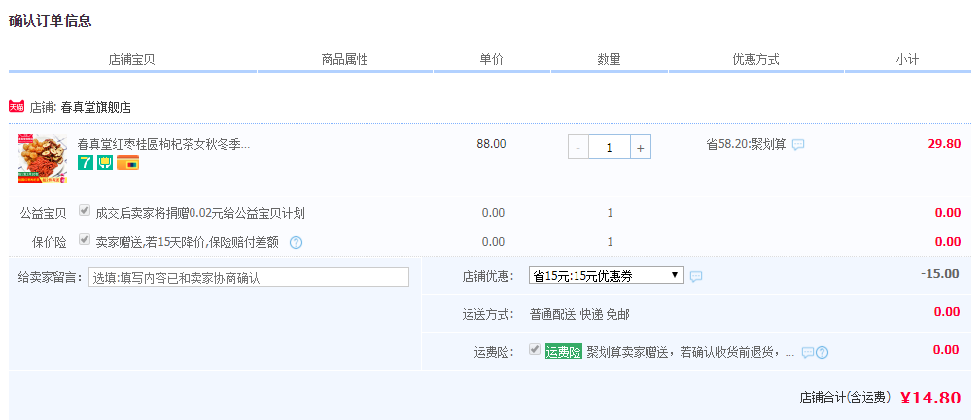The image size is (980, 420).
Task: Open the 春真堂旗舰店 store link
Action: pyautogui.click(x=95, y=107)
